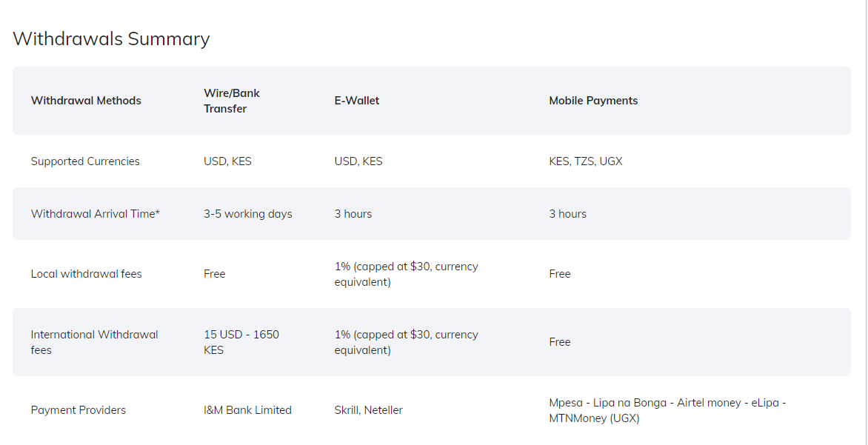
Task: Click Free under Wire/Bank local fees
Action: pyautogui.click(x=214, y=274)
